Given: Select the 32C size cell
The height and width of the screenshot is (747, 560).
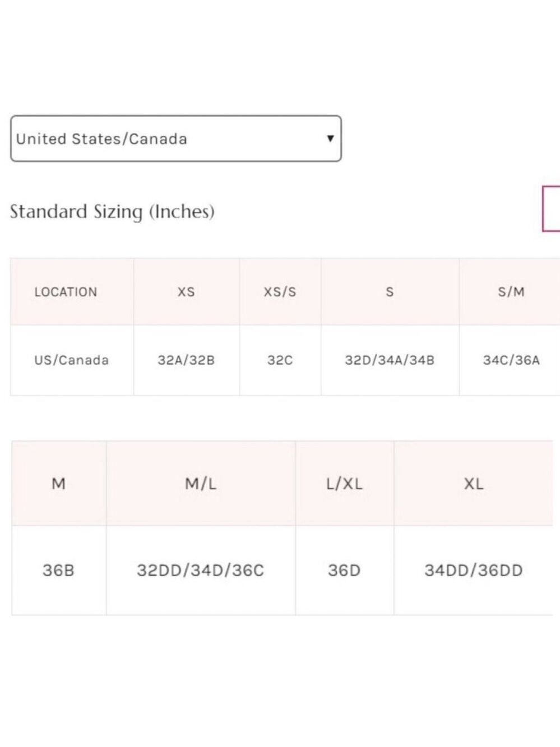Looking at the screenshot, I should pos(280,360).
